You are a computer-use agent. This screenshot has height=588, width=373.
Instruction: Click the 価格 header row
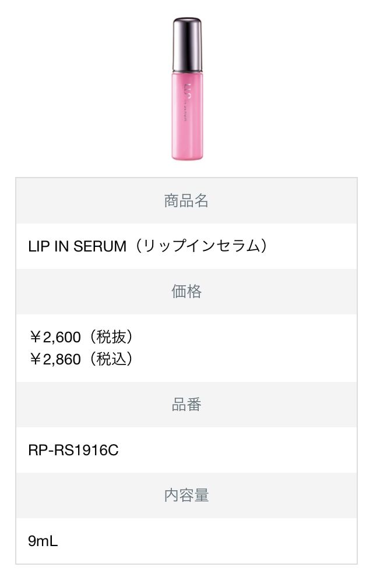coord(186,291)
